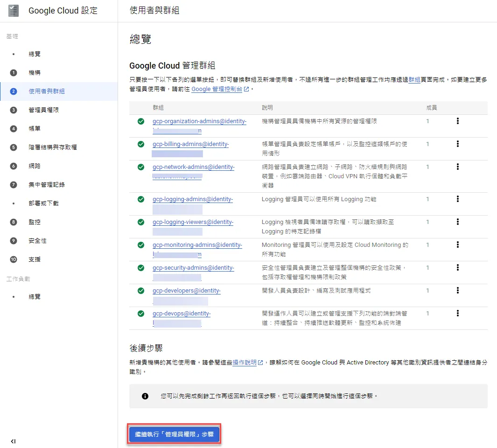
Task: Open the more options menu for gcp-network-admins
Action: pos(457,167)
